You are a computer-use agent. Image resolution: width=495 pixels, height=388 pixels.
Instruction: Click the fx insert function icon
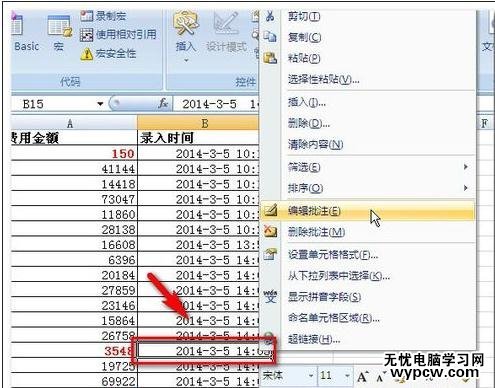pyautogui.click(x=163, y=103)
